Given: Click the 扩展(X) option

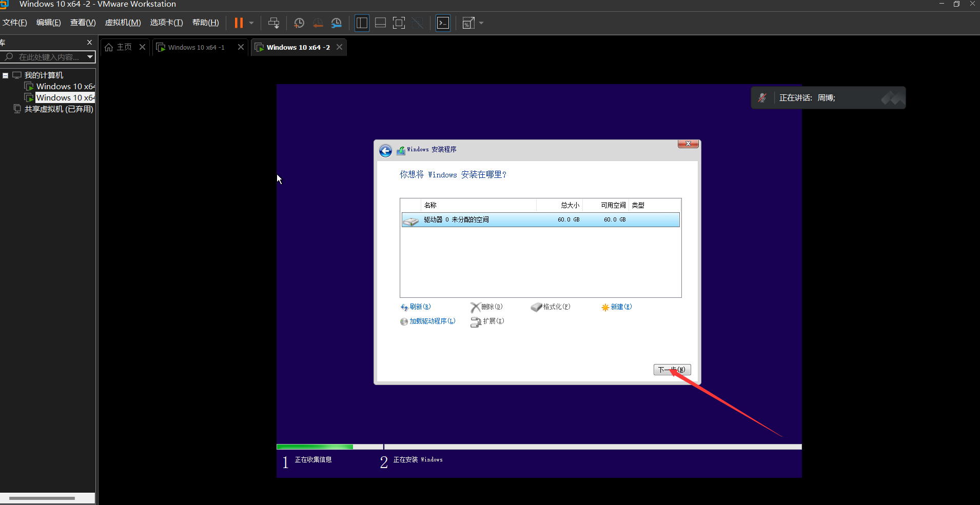Looking at the screenshot, I should tap(487, 321).
